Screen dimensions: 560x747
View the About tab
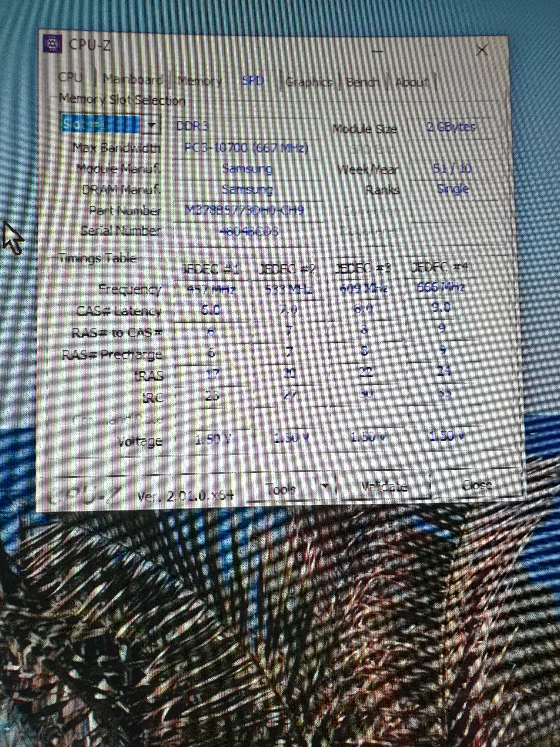point(411,82)
